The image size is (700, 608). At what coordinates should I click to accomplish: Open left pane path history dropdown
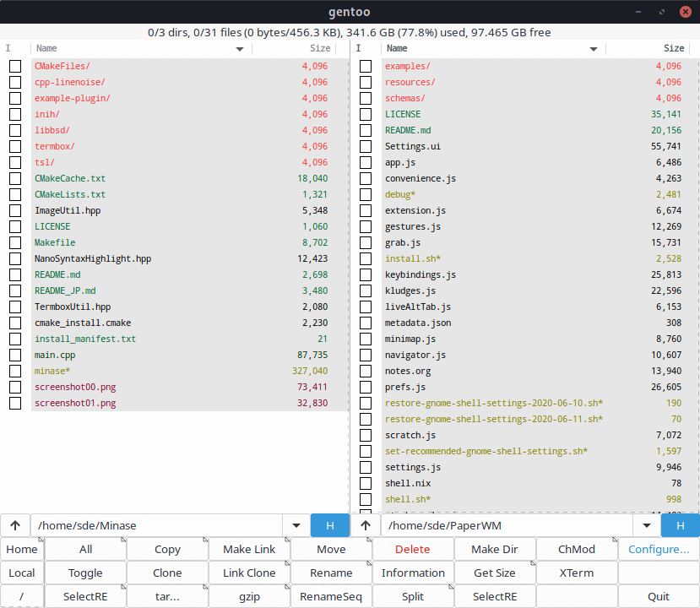tap(296, 525)
